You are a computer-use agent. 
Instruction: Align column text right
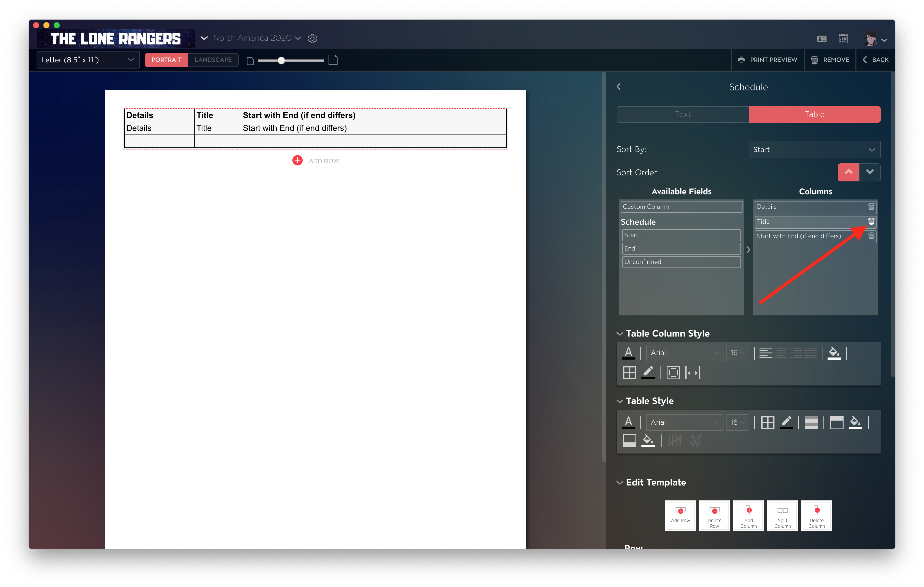click(796, 353)
